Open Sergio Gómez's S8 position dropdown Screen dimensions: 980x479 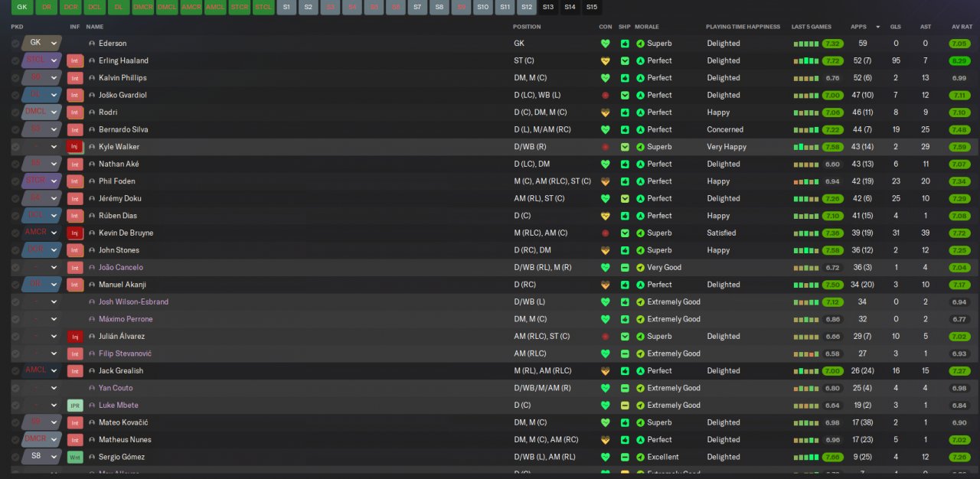[x=41, y=457]
